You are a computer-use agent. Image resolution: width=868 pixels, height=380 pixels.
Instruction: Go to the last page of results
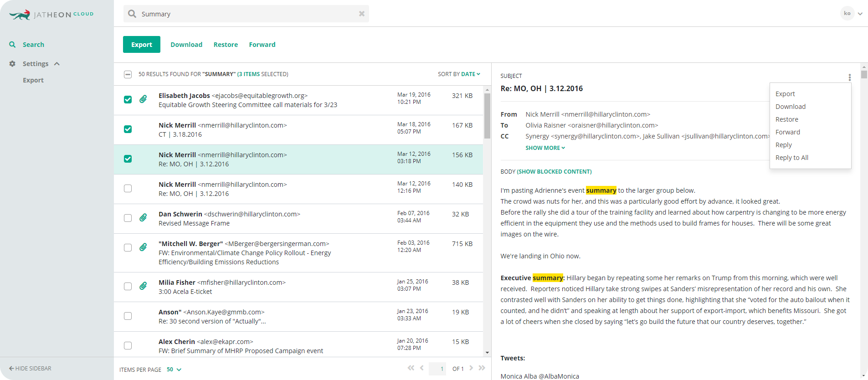click(x=482, y=368)
